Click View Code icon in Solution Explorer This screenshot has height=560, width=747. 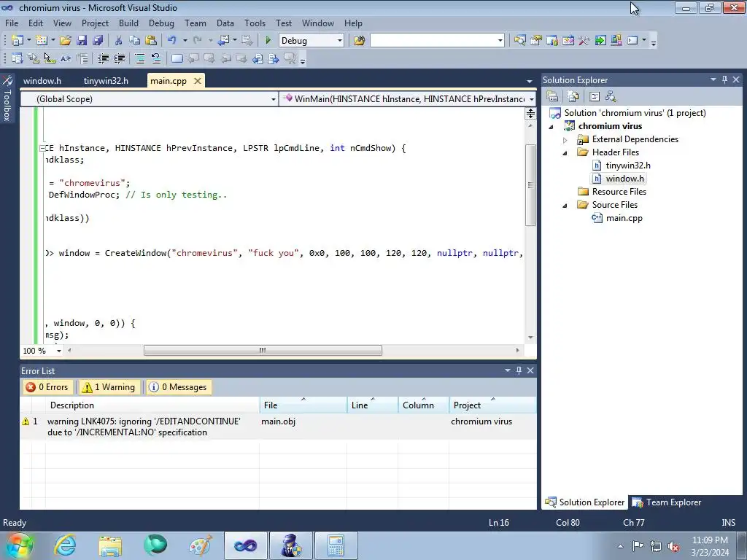594,97
